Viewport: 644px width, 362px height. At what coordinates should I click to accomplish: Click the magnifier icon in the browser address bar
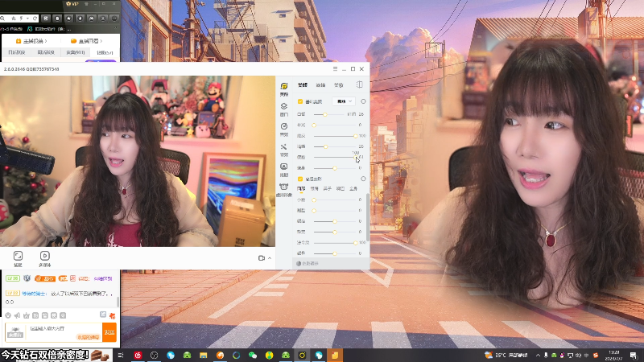(2, 18)
